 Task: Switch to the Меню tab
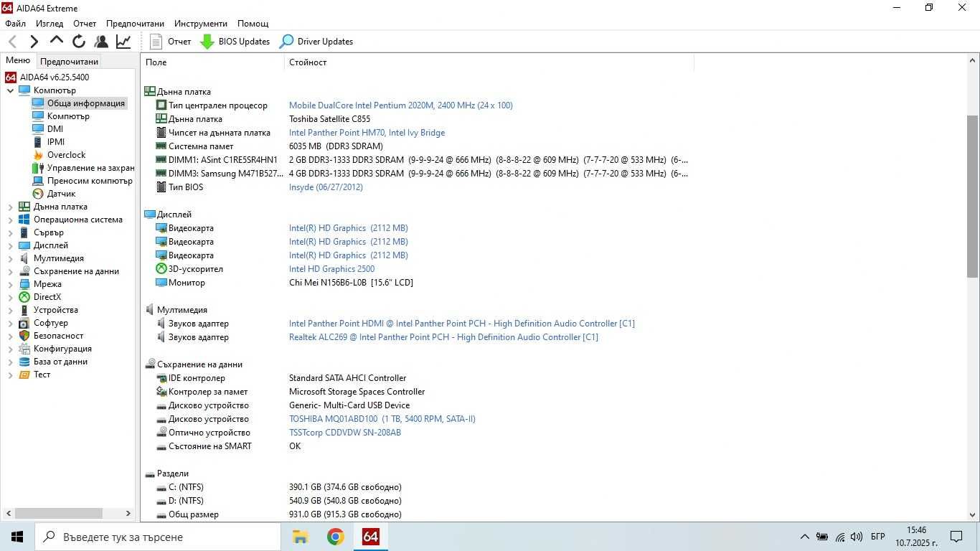coord(18,60)
